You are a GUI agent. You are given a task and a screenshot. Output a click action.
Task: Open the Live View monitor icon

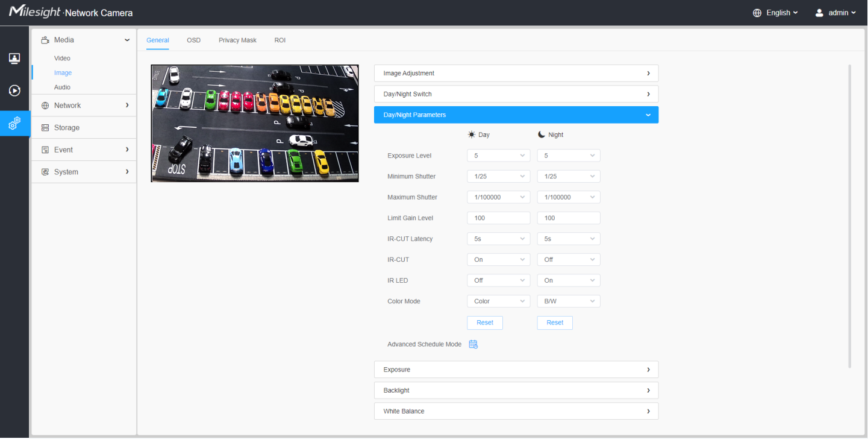click(x=14, y=58)
